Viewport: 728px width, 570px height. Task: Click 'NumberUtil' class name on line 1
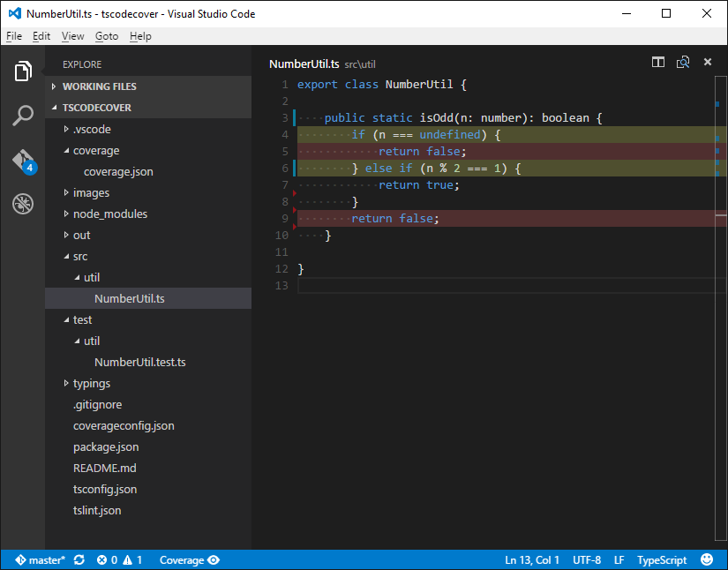pos(419,85)
